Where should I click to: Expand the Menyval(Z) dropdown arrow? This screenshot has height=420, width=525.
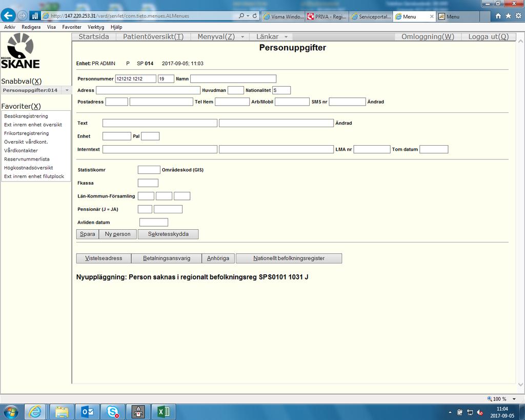[243, 37]
